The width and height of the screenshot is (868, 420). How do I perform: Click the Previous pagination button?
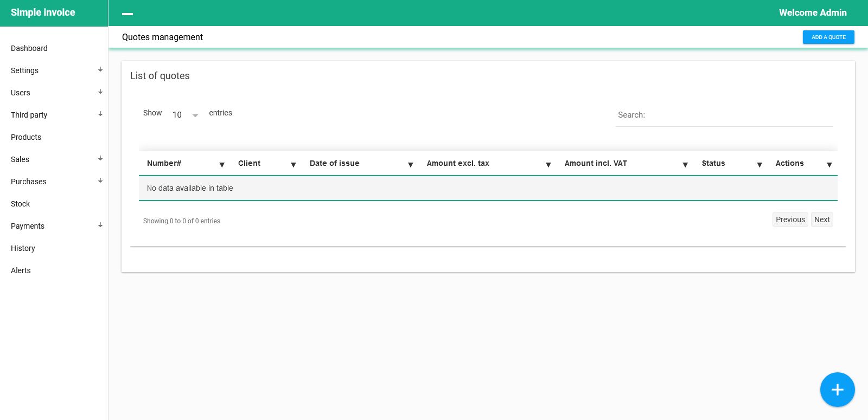tap(790, 219)
